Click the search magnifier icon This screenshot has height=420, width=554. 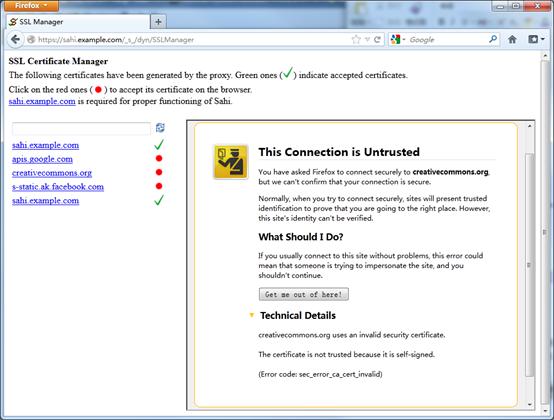[493, 39]
